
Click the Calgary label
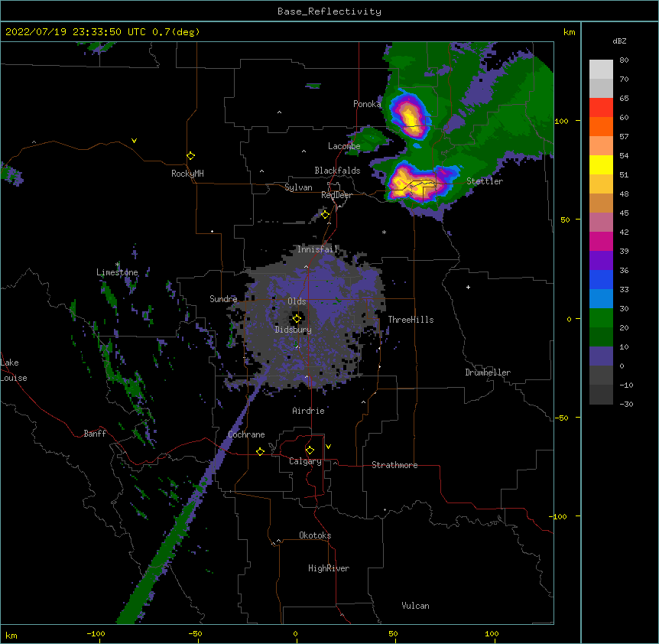pos(305,461)
